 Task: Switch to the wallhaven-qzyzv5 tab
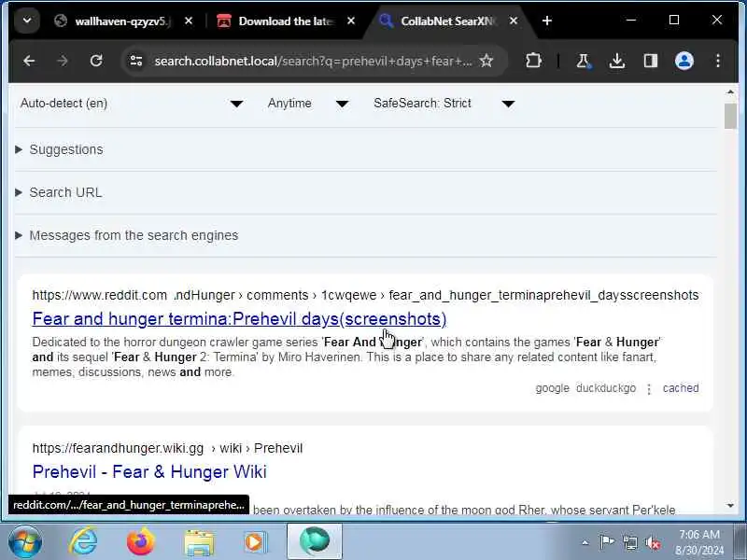(x=122, y=21)
